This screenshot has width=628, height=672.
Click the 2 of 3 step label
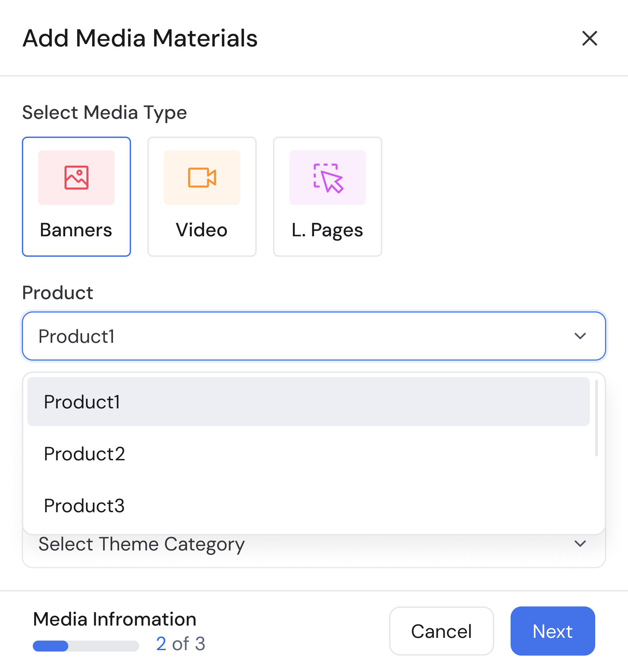(181, 644)
